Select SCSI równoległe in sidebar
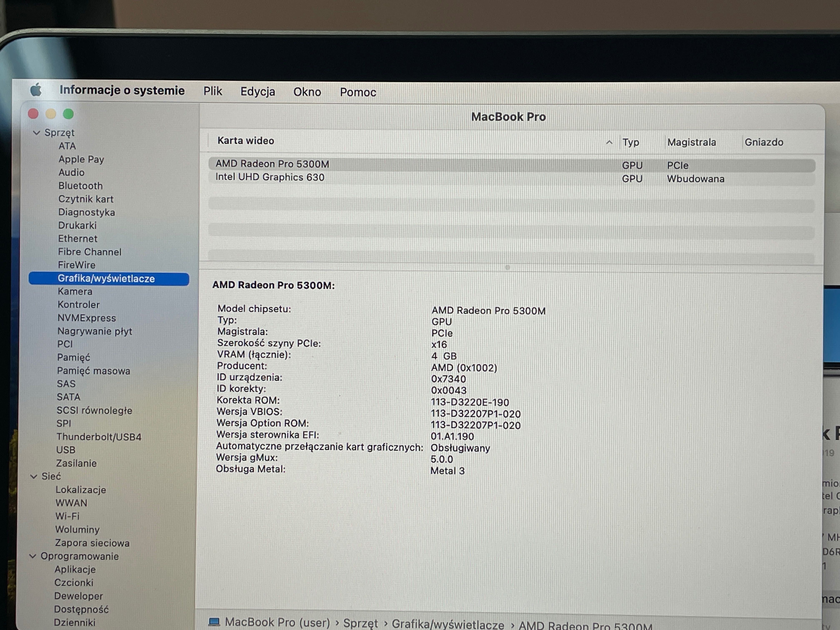840x630 pixels. (x=94, y=410)
